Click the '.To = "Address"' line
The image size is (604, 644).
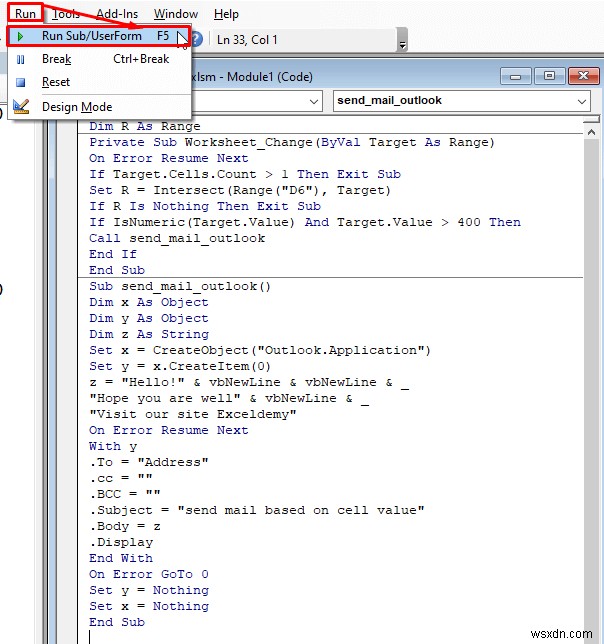tap(149, 462)
